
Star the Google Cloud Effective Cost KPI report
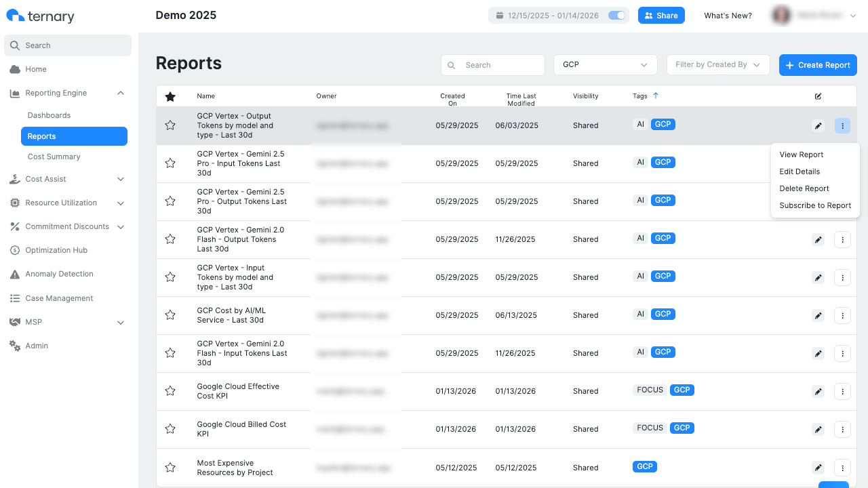point(170,391)
